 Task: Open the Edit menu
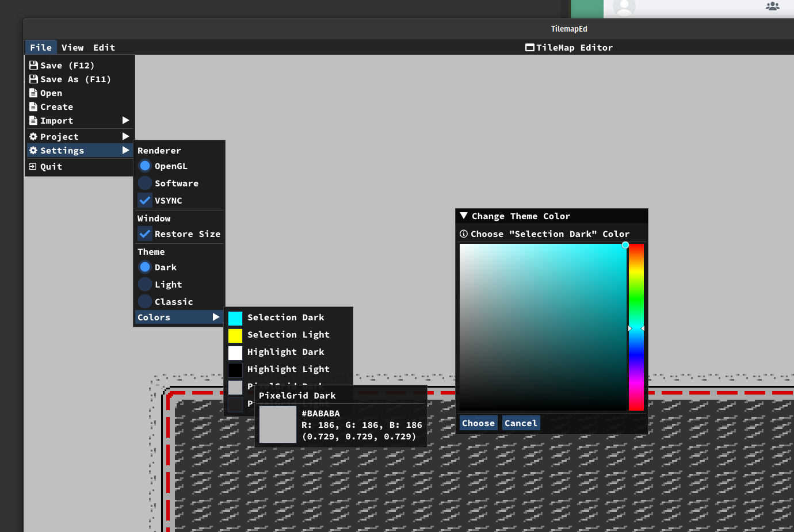pyautogui.click(x=104, y=47)
